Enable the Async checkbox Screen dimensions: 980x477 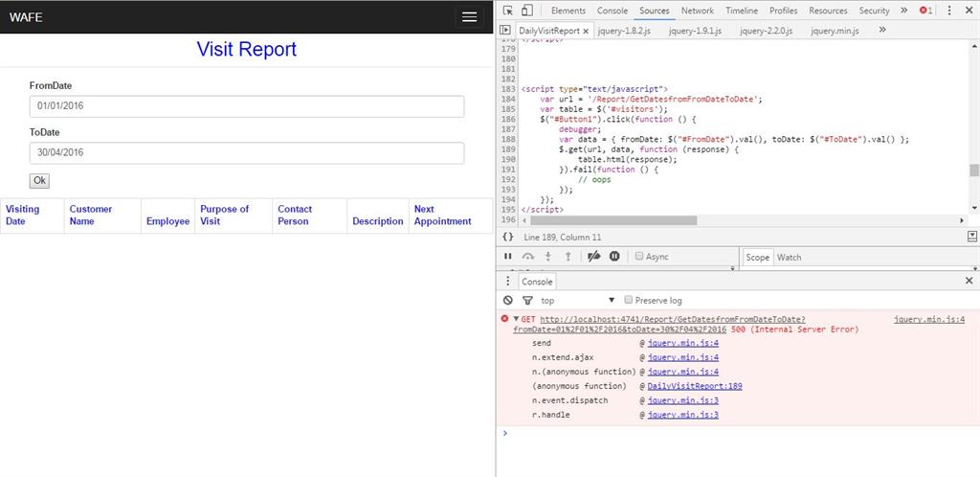click(638, 257)
